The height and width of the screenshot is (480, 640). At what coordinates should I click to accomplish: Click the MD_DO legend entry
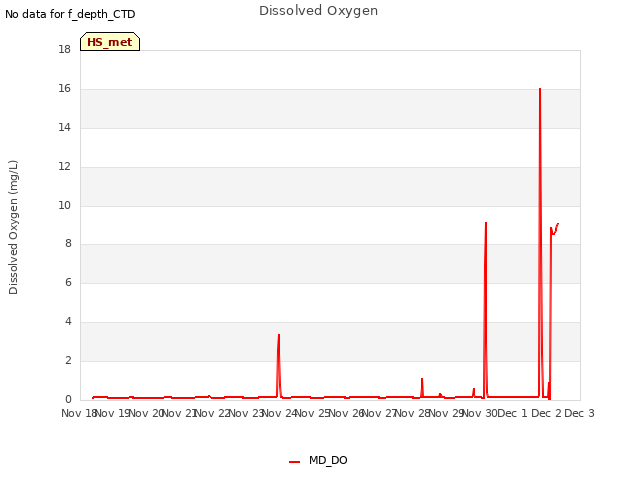(x=318, y=460)
